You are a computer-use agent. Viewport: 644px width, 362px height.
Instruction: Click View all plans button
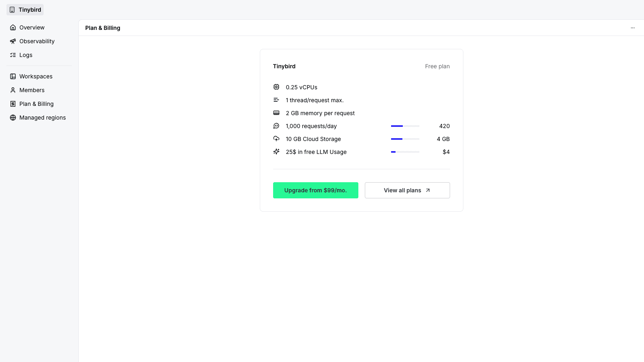[407, 190]
